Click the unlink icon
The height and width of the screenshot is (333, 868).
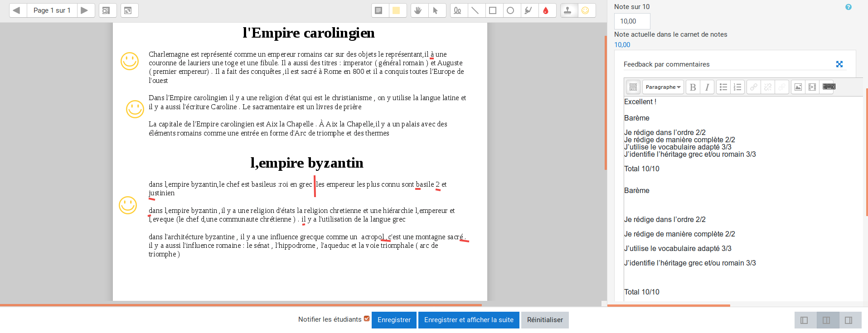click(x=768, y=87)
